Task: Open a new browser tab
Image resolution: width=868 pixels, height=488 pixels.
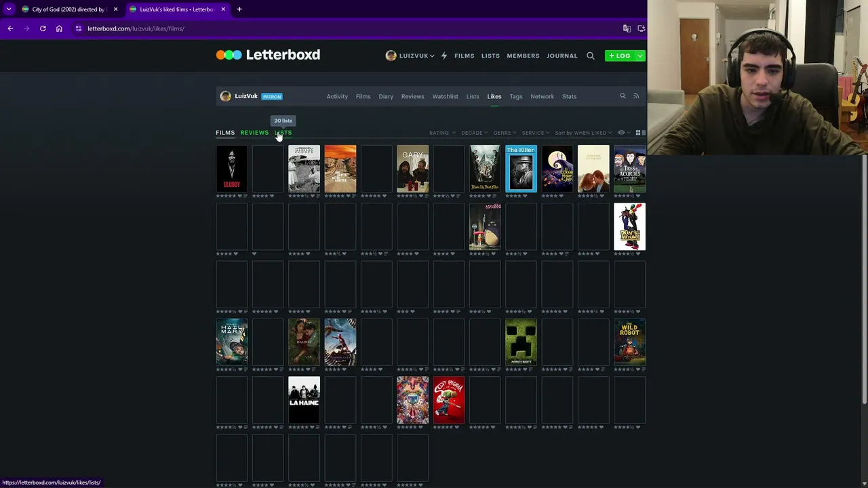Action: (x=239, y=9)
